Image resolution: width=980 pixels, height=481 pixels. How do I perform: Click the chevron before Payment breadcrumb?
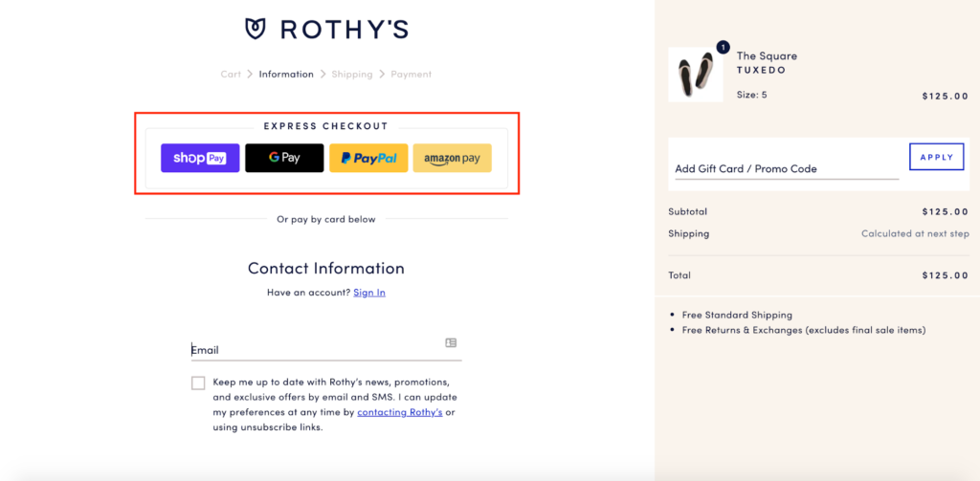coord(382,75)
